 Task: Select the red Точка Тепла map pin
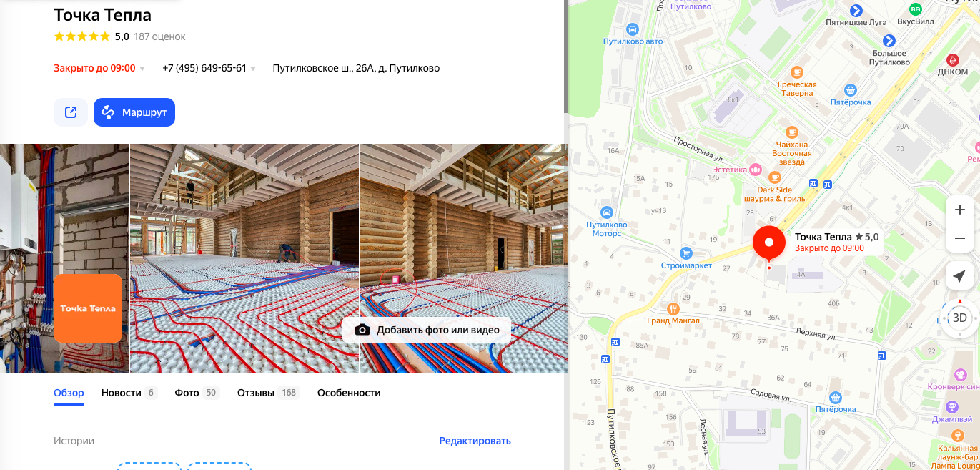tap(769, 243)
